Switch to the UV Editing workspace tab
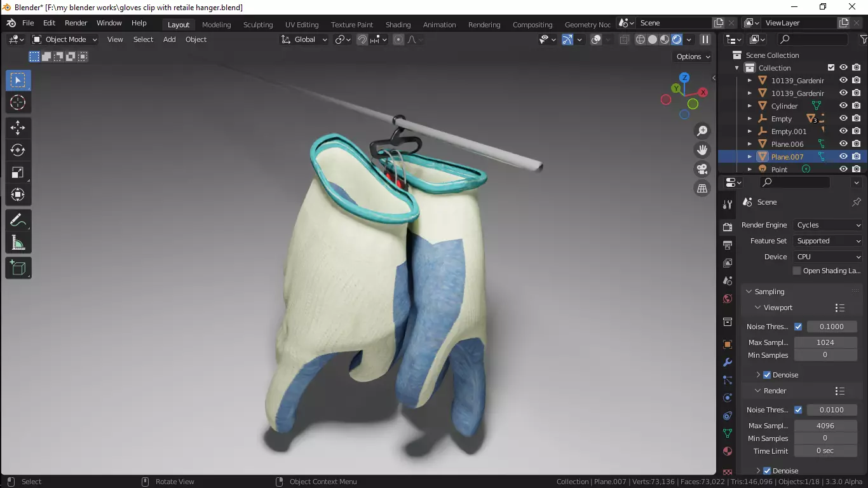This screenshot has width=868, height=488. click(302, 25)
